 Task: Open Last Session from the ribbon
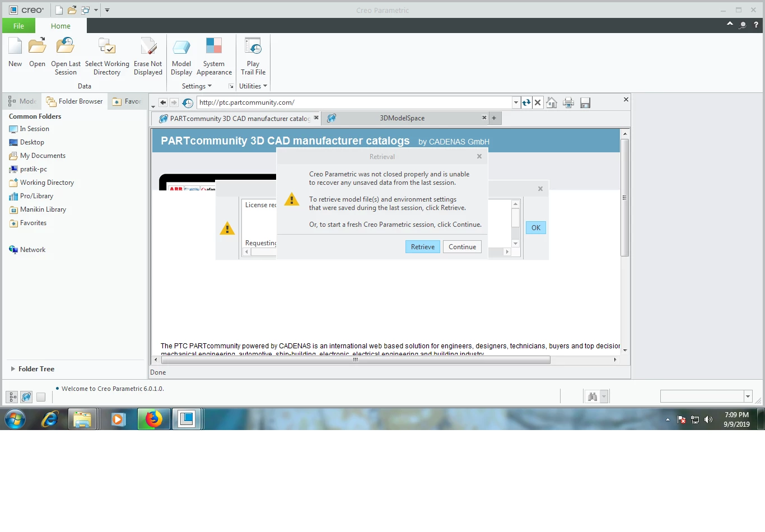(x=66, y=56)
